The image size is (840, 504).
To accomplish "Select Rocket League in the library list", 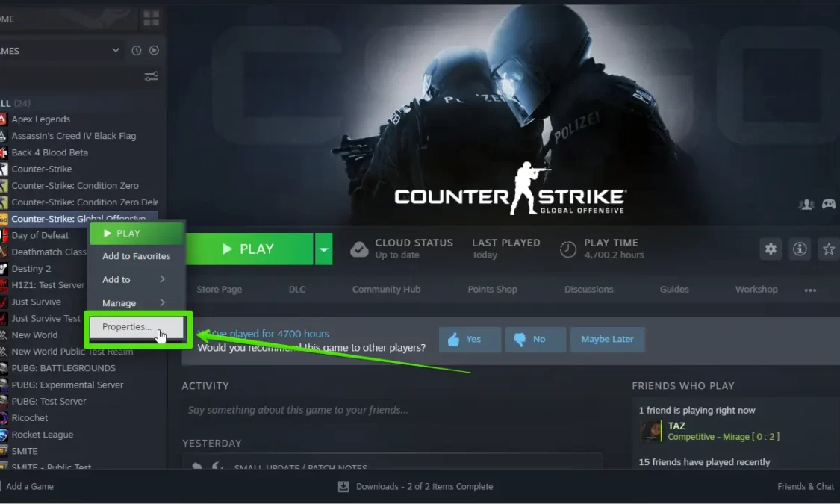I will pos(43,435).
